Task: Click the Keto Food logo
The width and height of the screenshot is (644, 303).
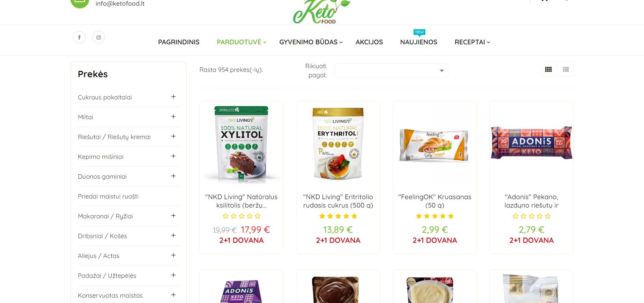Action: (321, 12)
